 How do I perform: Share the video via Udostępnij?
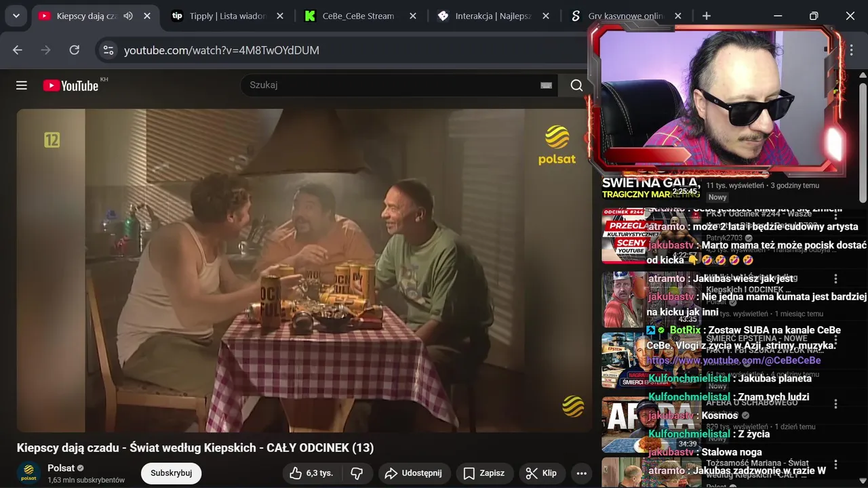414,473
